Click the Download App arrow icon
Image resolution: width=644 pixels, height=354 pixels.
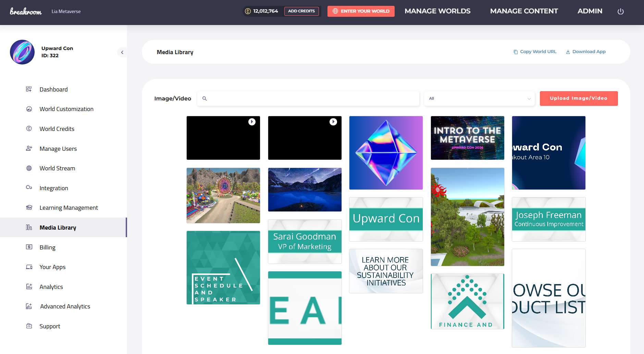pos(568,52)
